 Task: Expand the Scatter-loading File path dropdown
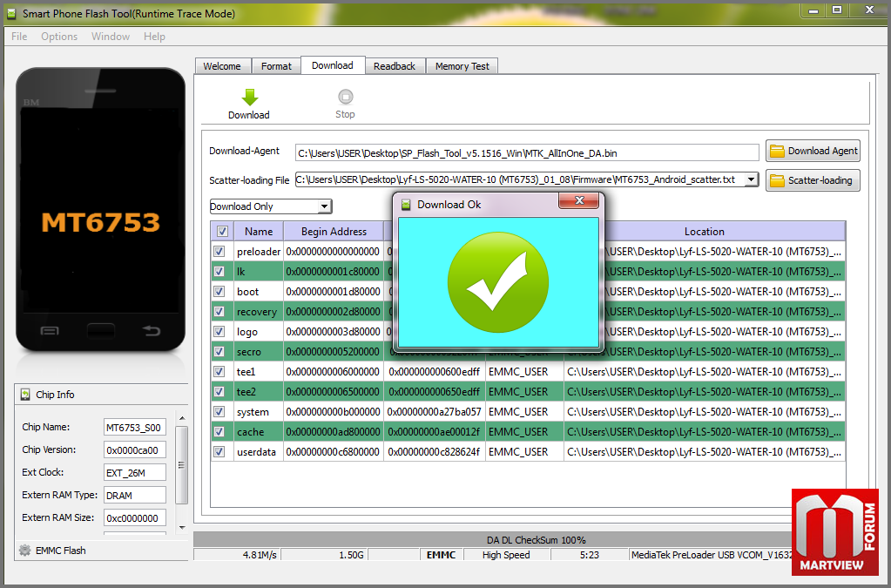(x=752, y=179)
